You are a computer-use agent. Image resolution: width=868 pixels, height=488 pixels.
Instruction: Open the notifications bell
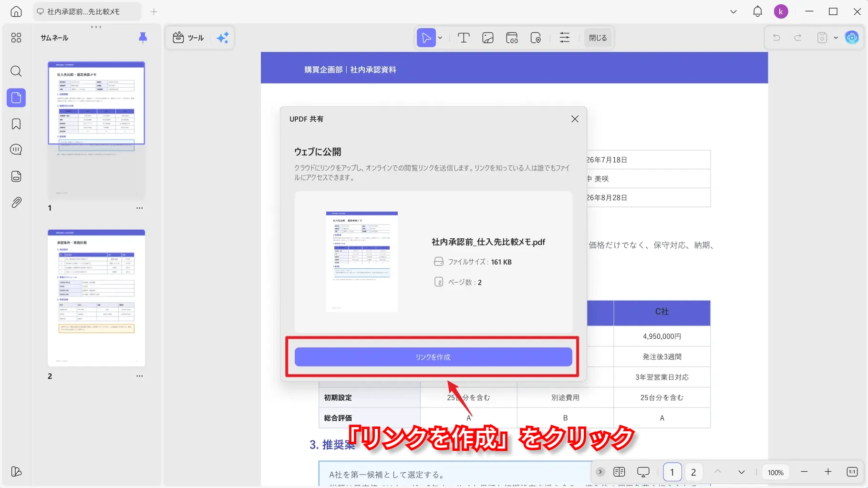click(757, 11)
